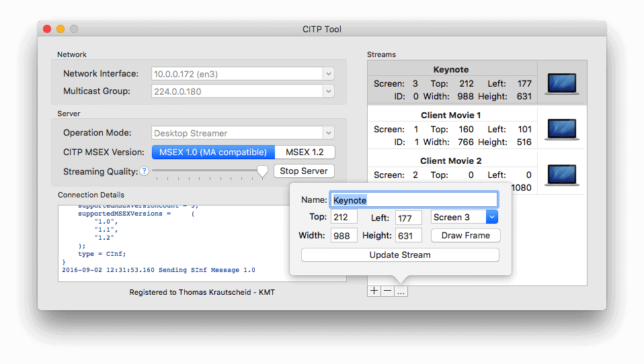The image size is (644, 364).
Task: Click the Sending SInf Message log line
Action: pyautogui.click(x=159, y=270)
